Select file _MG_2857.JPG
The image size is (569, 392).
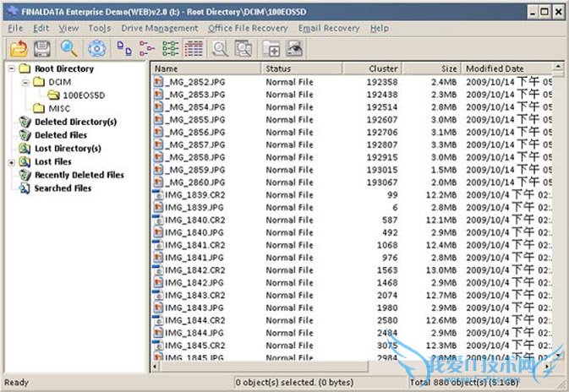(x=195, y=145)
